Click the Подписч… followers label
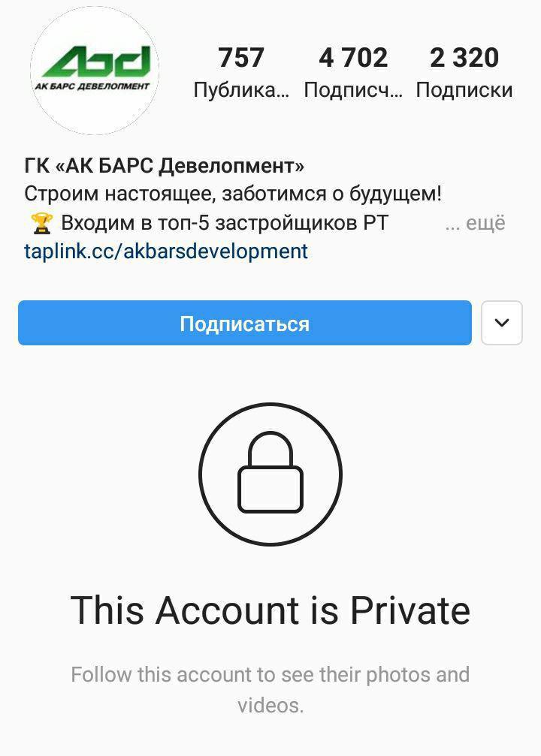Image resolution: width=541 pixels, height=756 pixels. [x=353, y=90]
